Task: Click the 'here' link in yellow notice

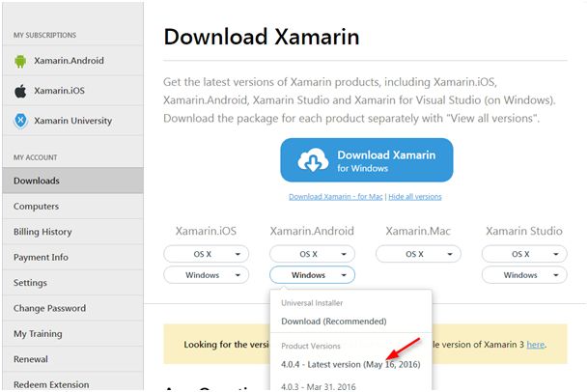Action: coord(535,344)
